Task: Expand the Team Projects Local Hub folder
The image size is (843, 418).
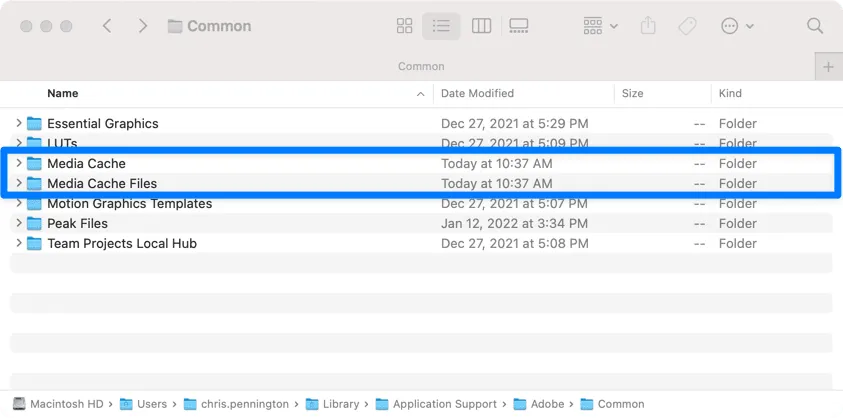Action: pos(19,243)
